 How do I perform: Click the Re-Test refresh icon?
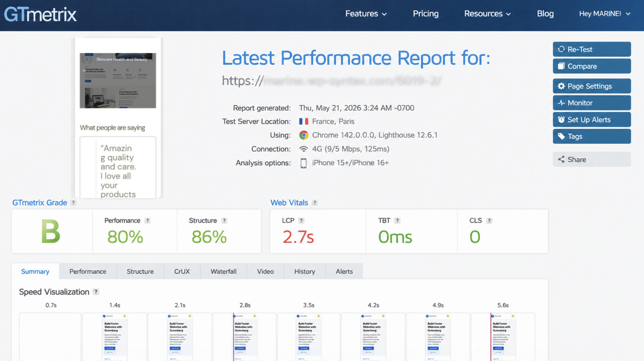(561, 49)
